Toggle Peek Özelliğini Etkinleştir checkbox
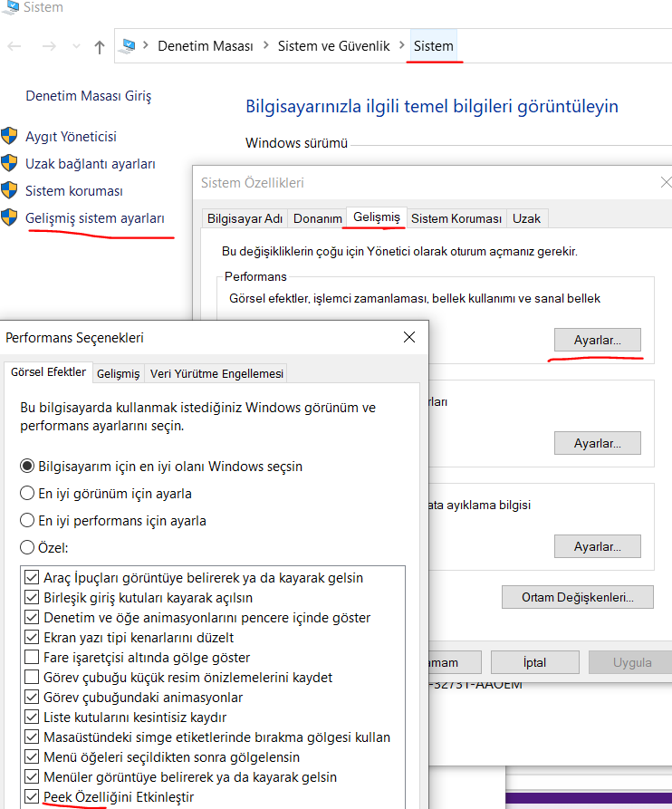 (x=32, y=796)
